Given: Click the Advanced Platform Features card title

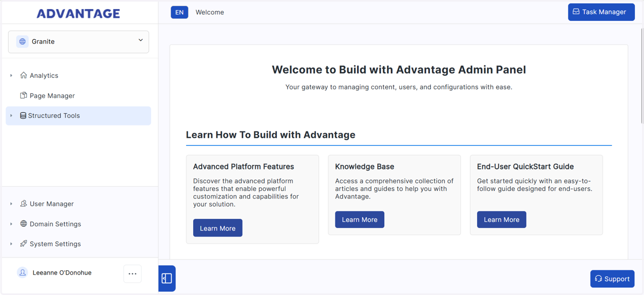Looking at the screenshot, I should coord(244,167).
